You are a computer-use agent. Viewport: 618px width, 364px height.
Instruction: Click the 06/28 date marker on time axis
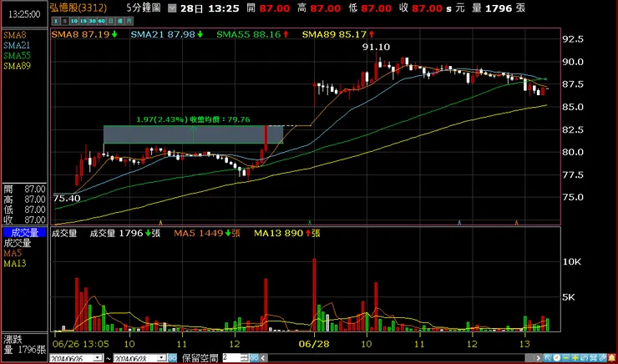pyautogui.click(x=314, y=343)
